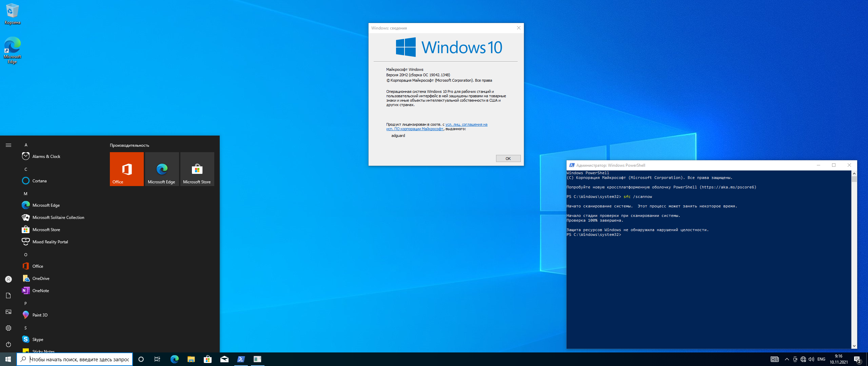Screen dimensions: 868x366
Task: Open Microsoft Edge from the taskbar
Action: click(174, 359)
